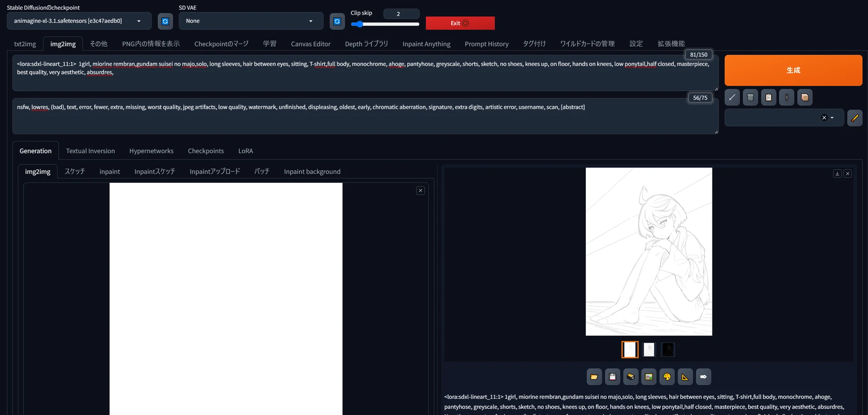The image size is (868, 415).
Task: Expand the styles dropdown arrow
Action: point(832,118)
